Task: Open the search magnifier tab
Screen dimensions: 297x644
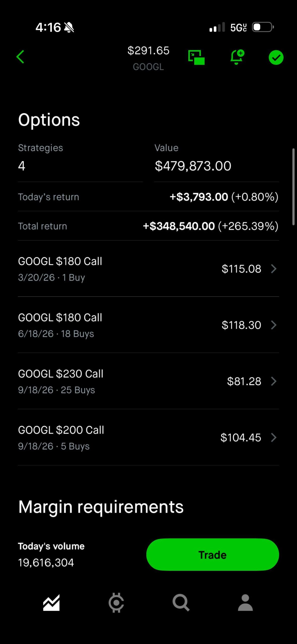Action: pos(181,603)
